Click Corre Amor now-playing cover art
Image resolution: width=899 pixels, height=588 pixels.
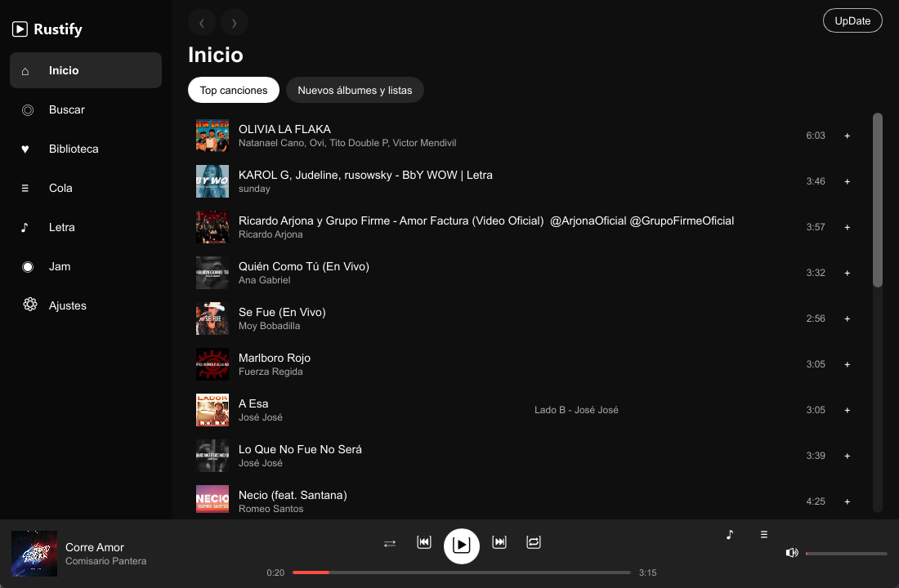click(x=34, y=554)
